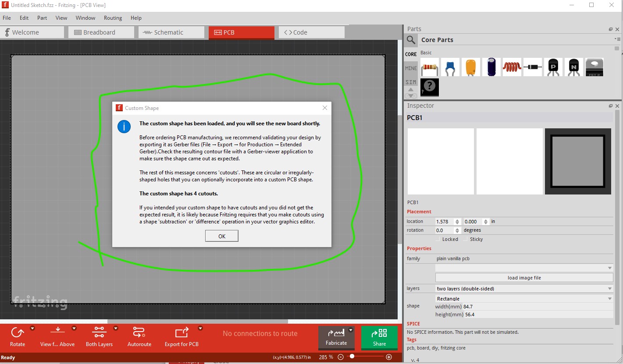Enable the Locked checkbox

pos(438,239)
